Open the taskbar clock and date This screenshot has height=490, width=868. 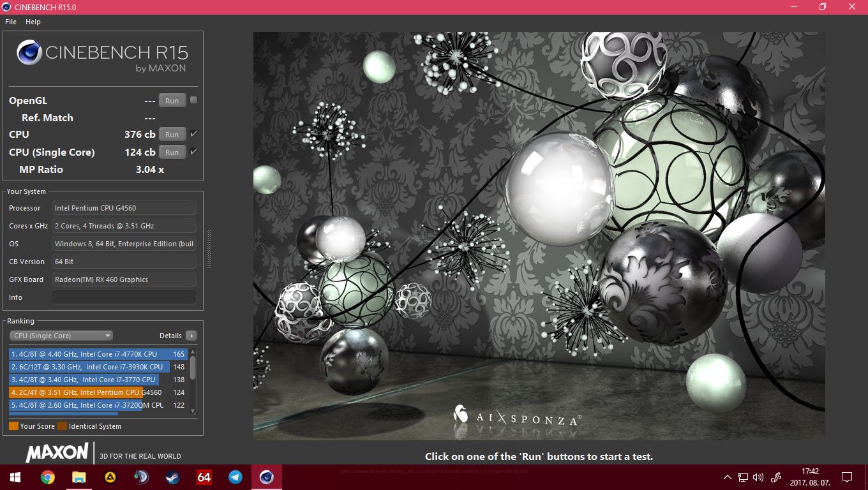point(811,477)
